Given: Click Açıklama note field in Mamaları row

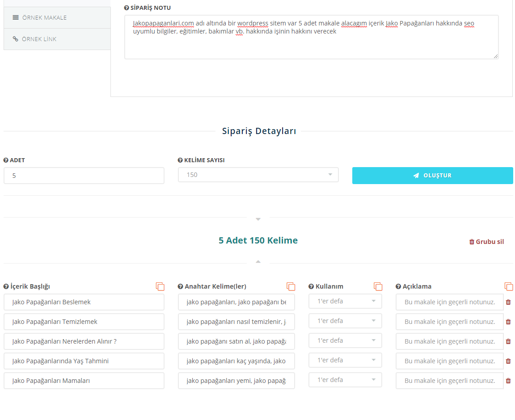Looking at the screenshot, I should [450, 381].
